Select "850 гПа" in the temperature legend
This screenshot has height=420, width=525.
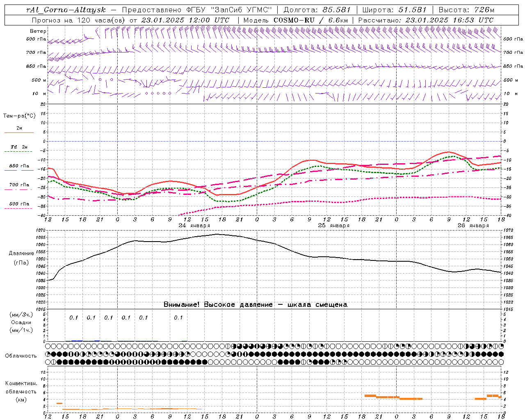point(19,166)
